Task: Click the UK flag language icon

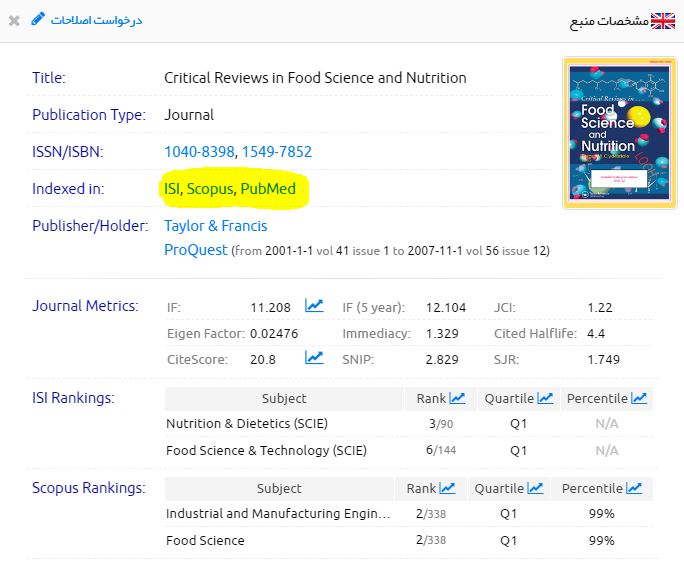Action: (x=663, y=21)
